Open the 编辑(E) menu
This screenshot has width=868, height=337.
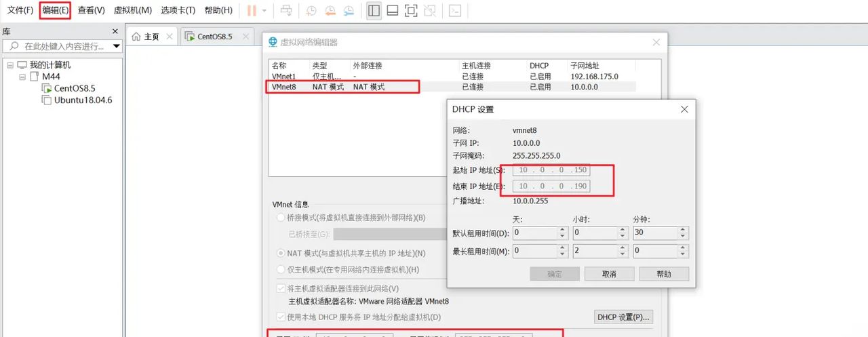(x=55, y=10)
